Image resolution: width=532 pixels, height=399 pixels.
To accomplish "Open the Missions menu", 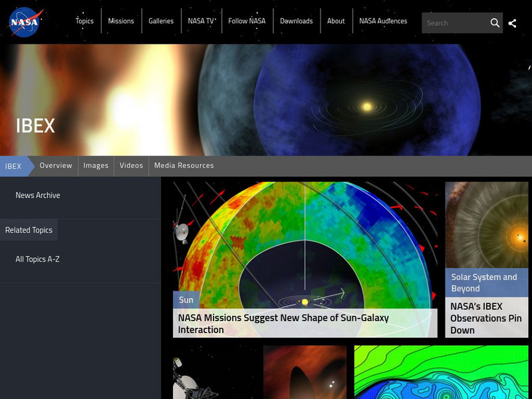I will [120, 21].
